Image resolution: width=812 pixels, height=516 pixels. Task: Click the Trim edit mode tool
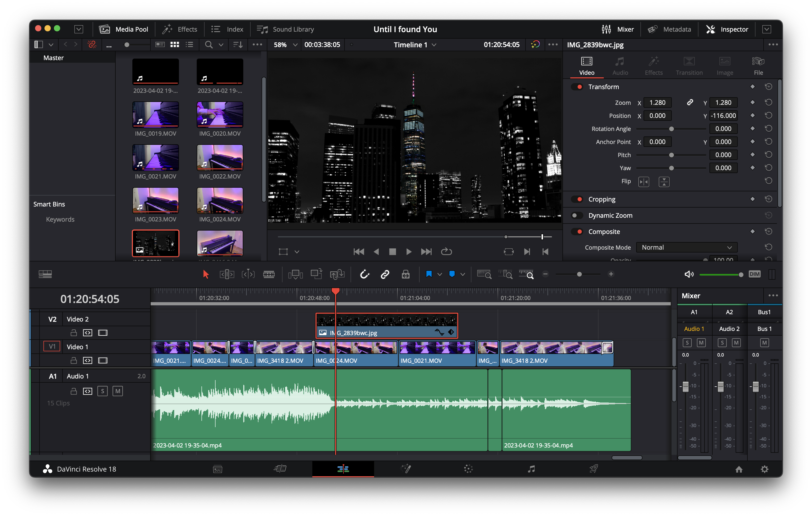point(227,274)
